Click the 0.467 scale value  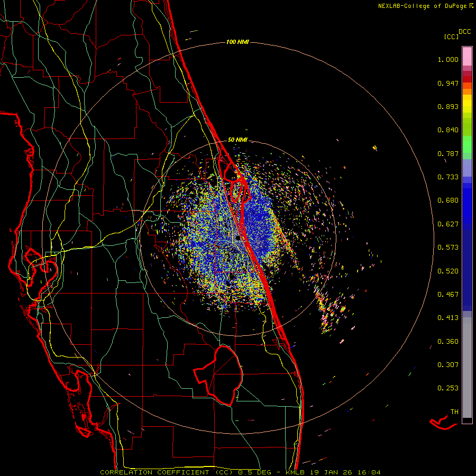pyautogui.click(x=448, y=295)
